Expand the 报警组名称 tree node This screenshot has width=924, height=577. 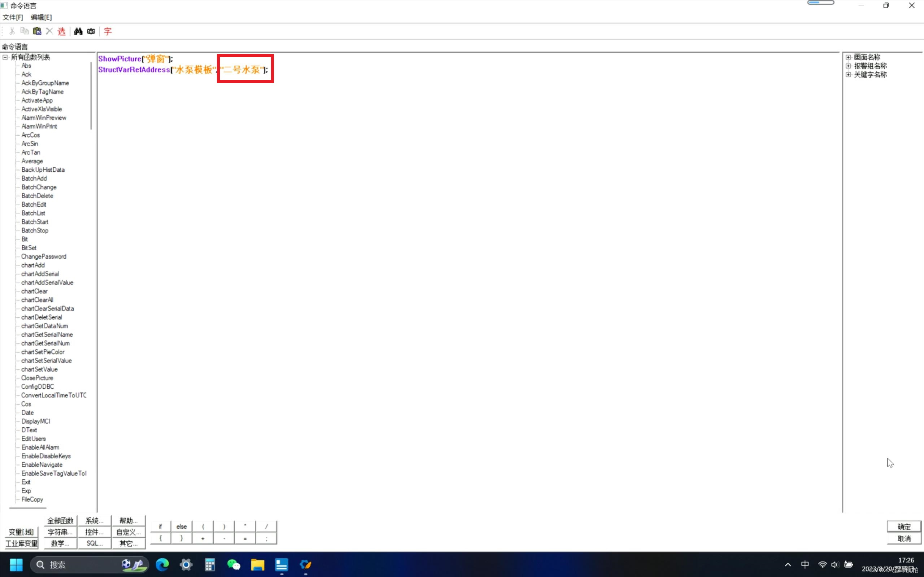(848, 66)
